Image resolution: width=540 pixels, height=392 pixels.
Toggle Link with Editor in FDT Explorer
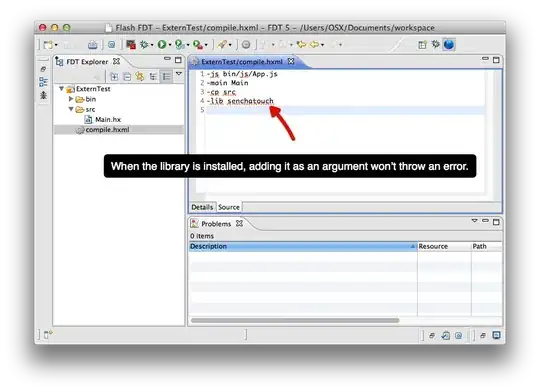point(140,76)
